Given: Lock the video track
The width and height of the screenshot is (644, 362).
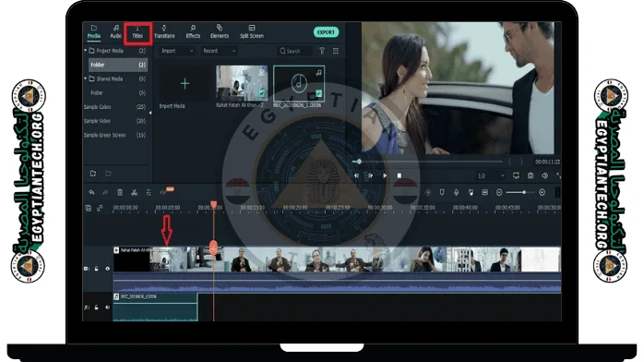Looking at the screenshot, I should (x=97, y=269).
